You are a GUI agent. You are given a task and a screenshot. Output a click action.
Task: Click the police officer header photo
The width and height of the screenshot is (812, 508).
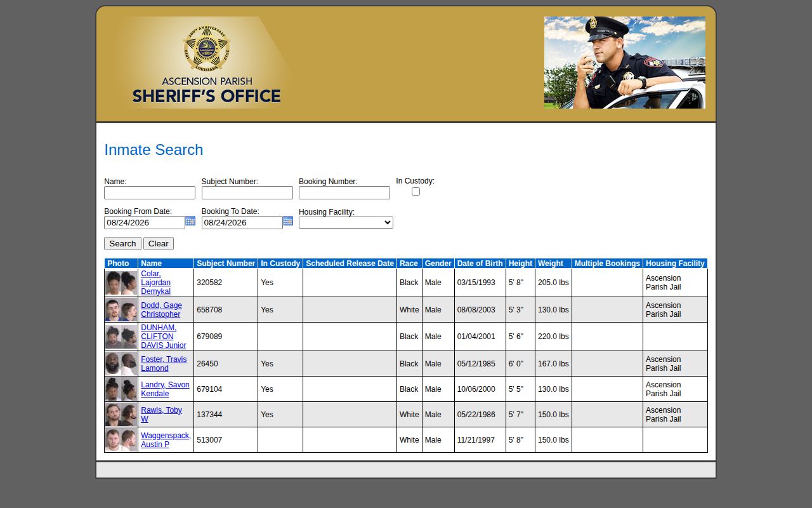[x=625, y=63]
